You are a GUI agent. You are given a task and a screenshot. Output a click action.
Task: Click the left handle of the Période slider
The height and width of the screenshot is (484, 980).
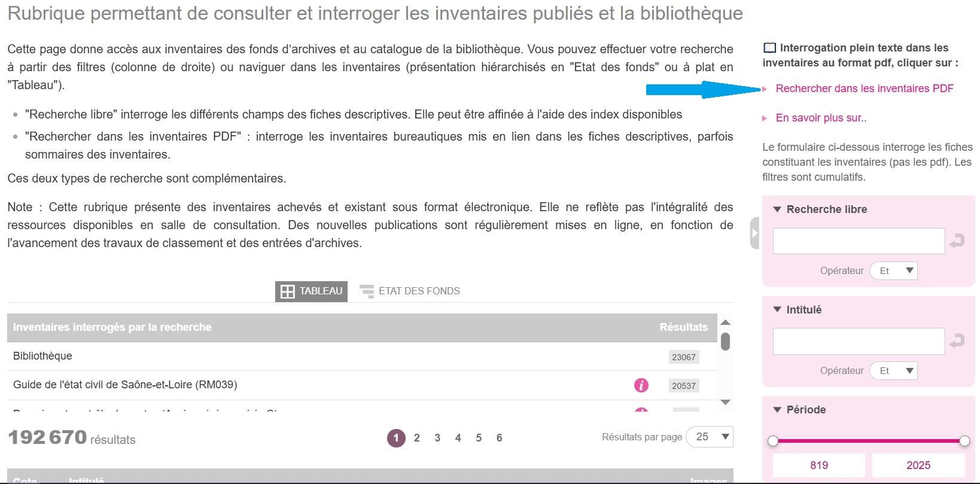click(773, 441)
